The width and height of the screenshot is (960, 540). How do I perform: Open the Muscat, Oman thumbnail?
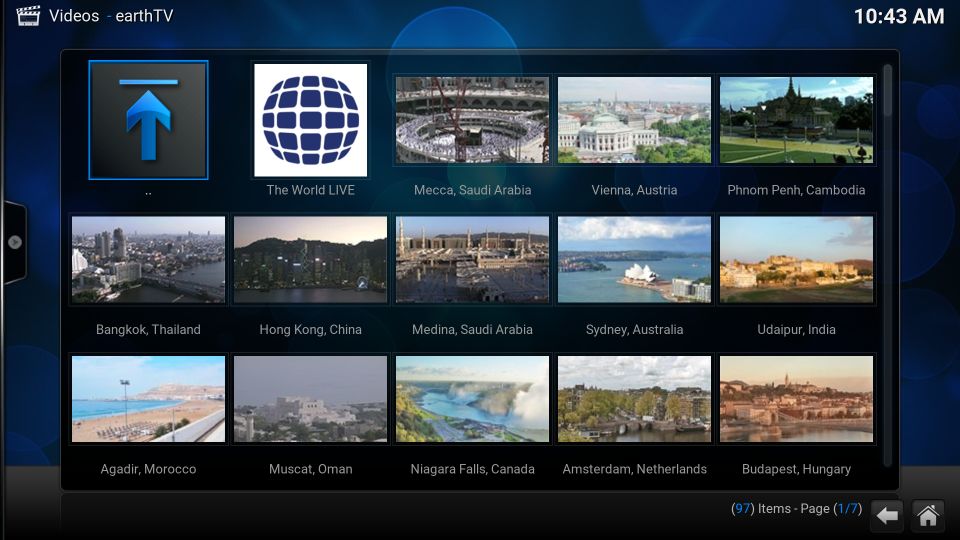point(310,399)
